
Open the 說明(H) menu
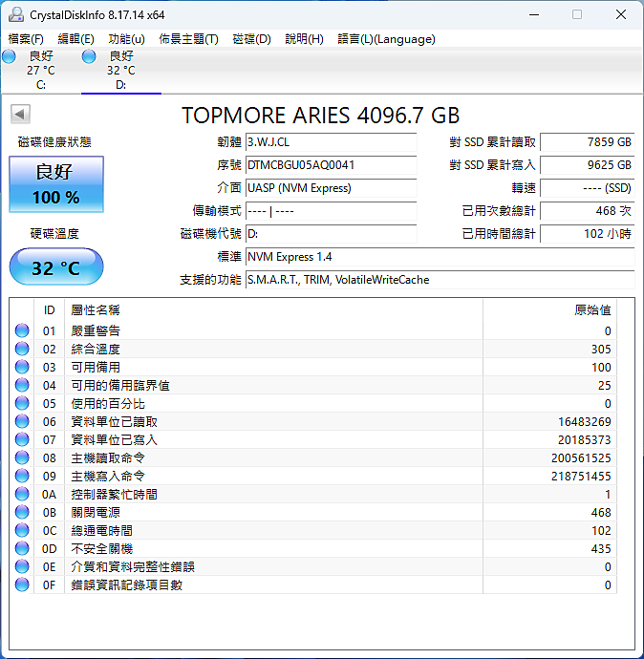304,39
